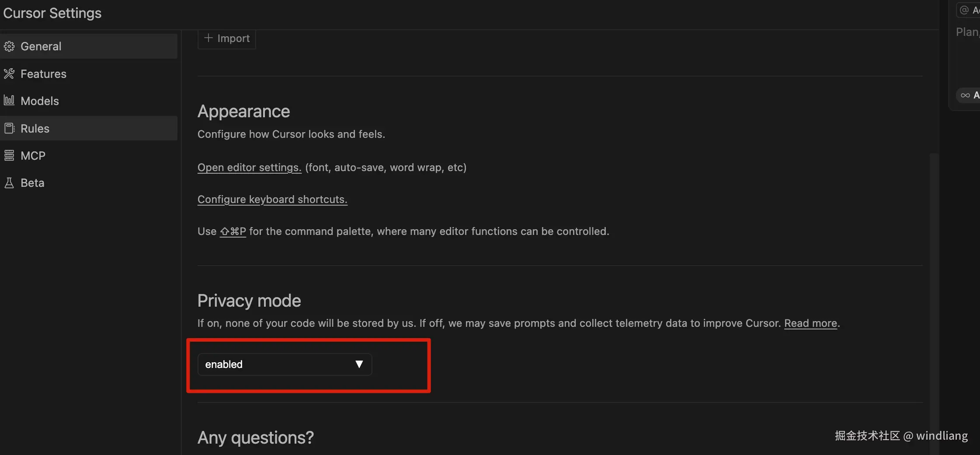
Task: Switch to the Beta settings tab
Action: click(x=89, y=183)
